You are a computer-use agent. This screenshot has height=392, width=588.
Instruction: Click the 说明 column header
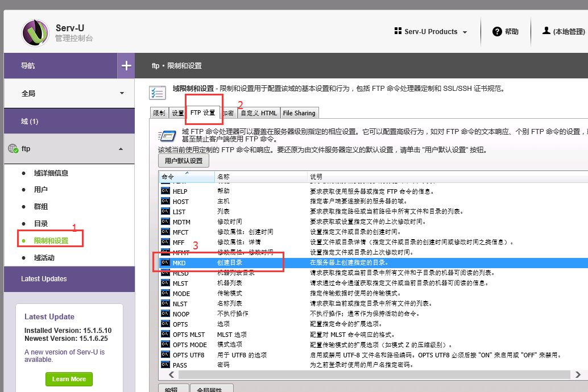pyautogui.click(x=448, y=177)
